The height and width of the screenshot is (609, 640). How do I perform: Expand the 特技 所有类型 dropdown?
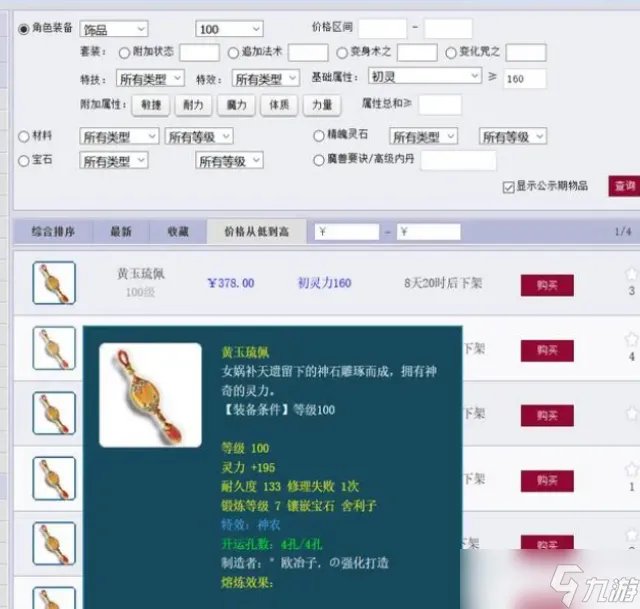(150, 78)
